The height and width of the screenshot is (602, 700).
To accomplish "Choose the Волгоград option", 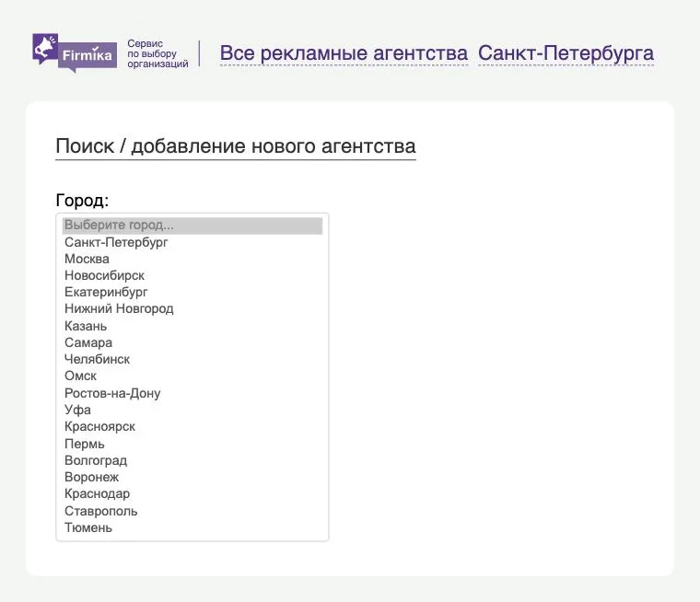I will point(192,460).
